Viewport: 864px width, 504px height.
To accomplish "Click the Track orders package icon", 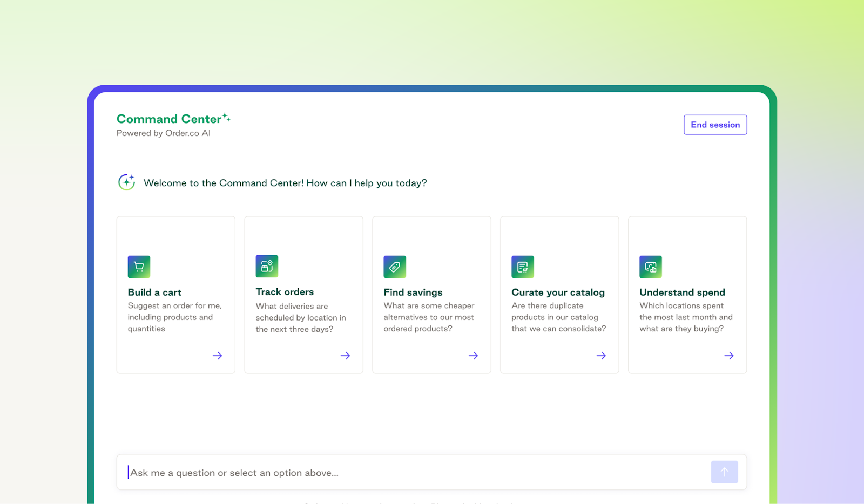I will [x=267, y=266].
